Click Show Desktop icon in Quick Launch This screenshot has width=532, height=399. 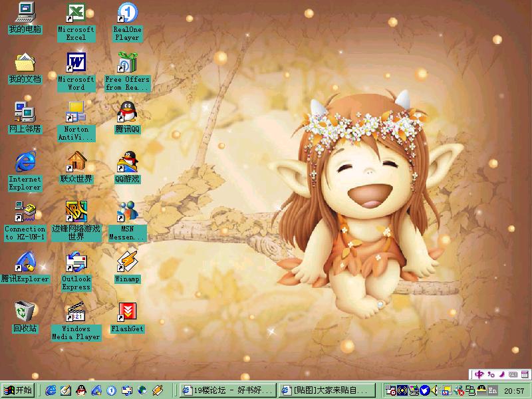click(x=65, y=390)
